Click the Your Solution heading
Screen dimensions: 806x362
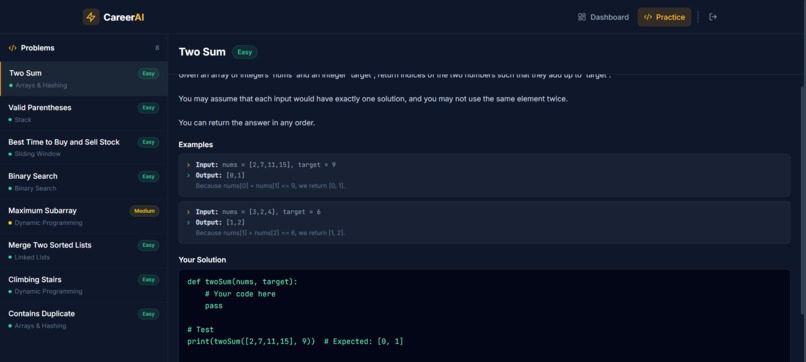[x=203, y=260]
